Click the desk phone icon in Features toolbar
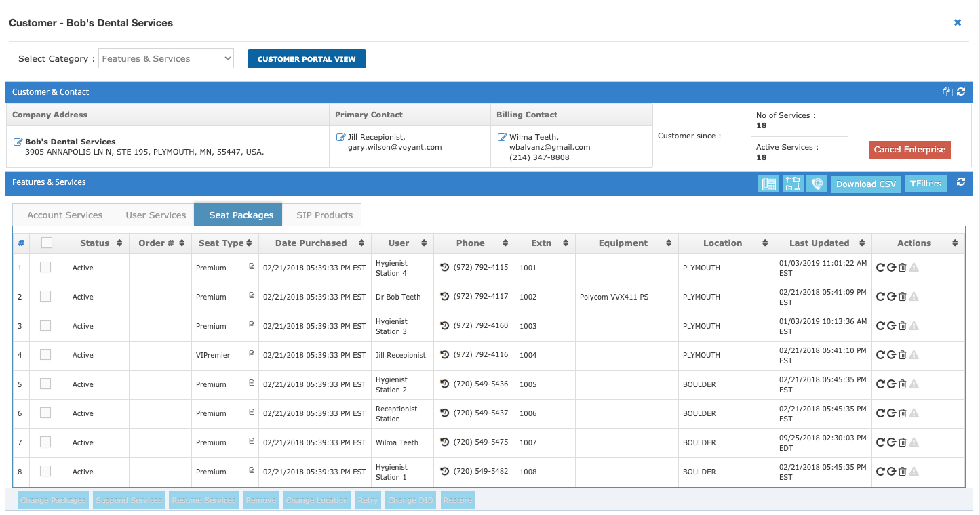 tap(768, 184)
